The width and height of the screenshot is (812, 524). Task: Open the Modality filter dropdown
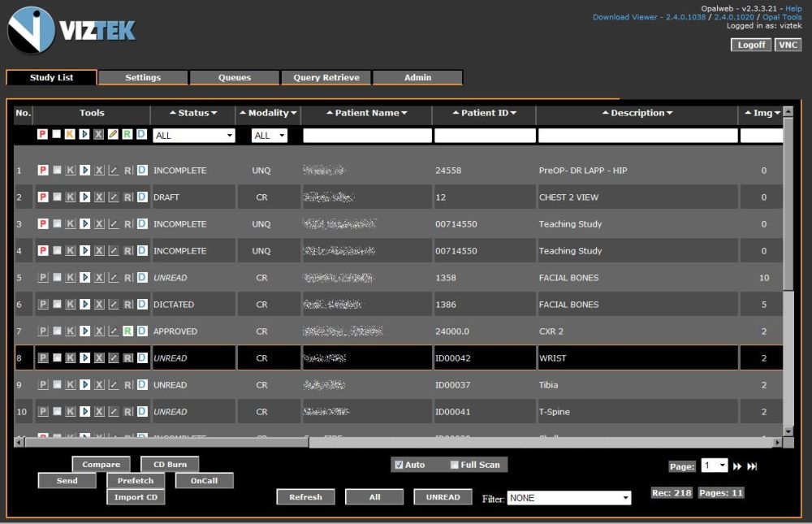point(270,136)
